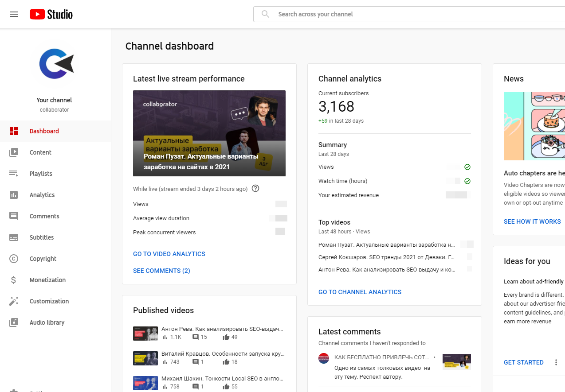Open Customization using the magic-wand icon
The width and height of the screenshot is (565, 392).
click(x=14, y=301)
